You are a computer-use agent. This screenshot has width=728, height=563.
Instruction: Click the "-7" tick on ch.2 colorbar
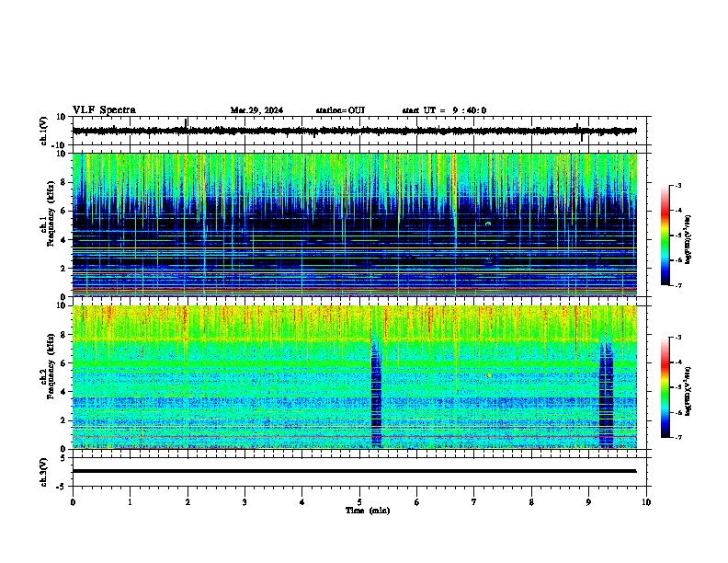(677, 438)
